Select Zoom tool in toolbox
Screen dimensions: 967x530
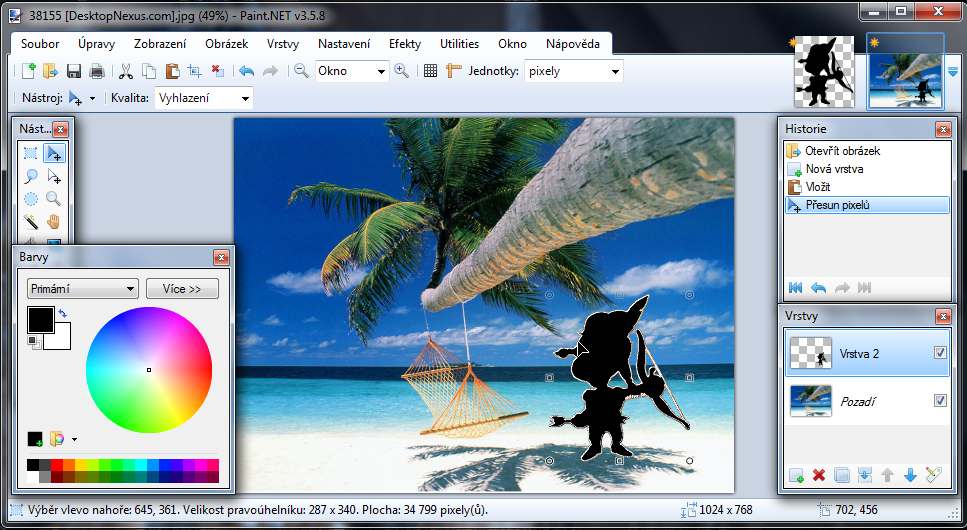click(x=54, y=199)
